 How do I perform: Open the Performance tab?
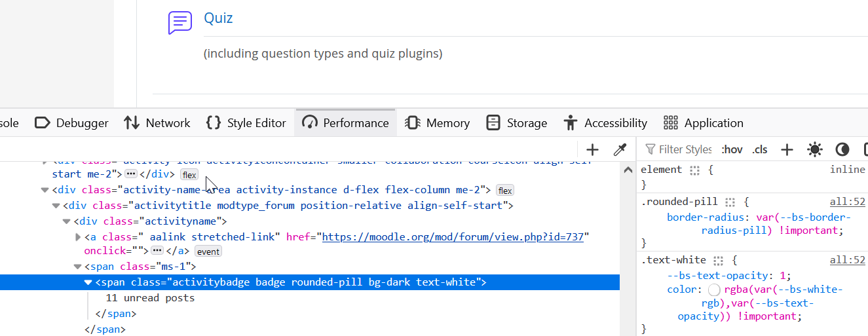[x=345, y=122]
